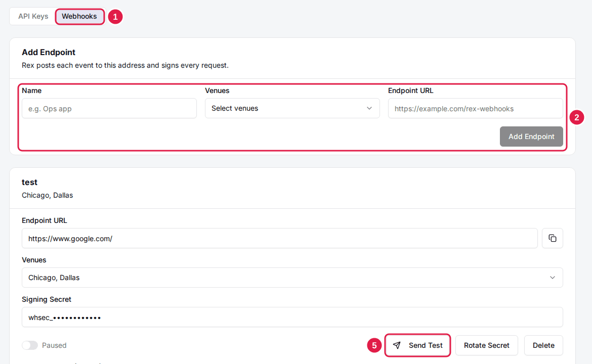Open the Select venues dropdown
The height and width of the screenshot is (364, 592).
pos(292,109)
